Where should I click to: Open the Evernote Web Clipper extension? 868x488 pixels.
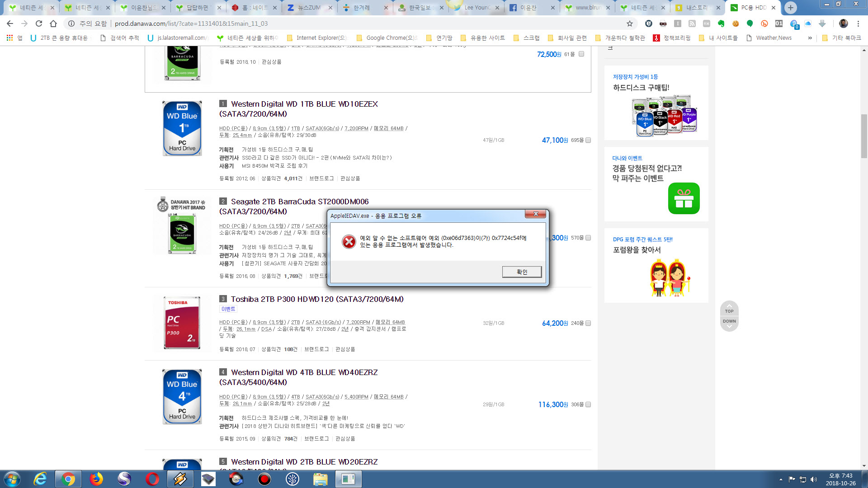[x=721, y=23]
